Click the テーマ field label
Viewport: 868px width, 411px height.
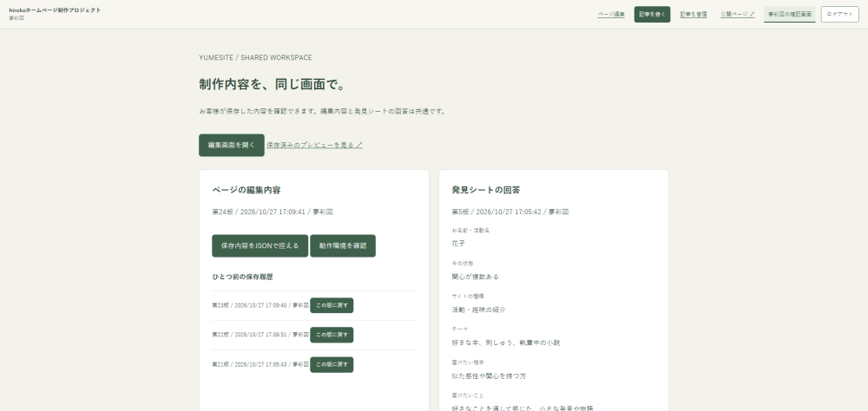[459, 329]
